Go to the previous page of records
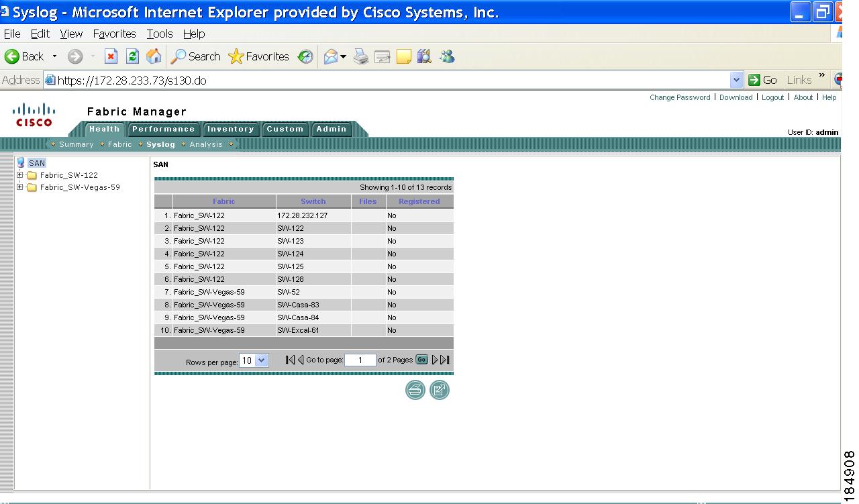 (301, 360)
